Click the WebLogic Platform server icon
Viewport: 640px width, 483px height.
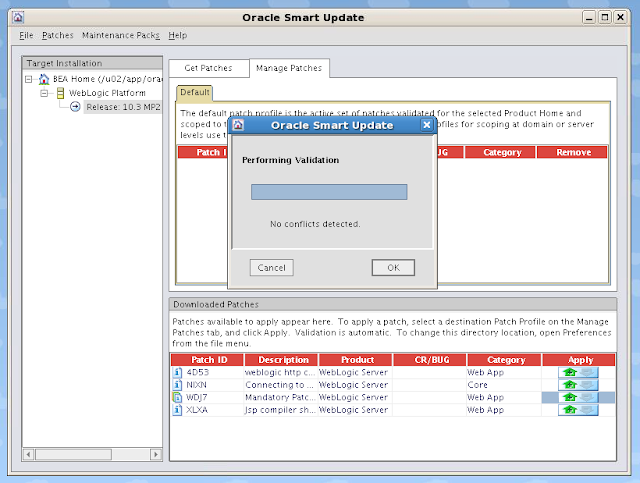pyautogui.click(x=60, y=93)
